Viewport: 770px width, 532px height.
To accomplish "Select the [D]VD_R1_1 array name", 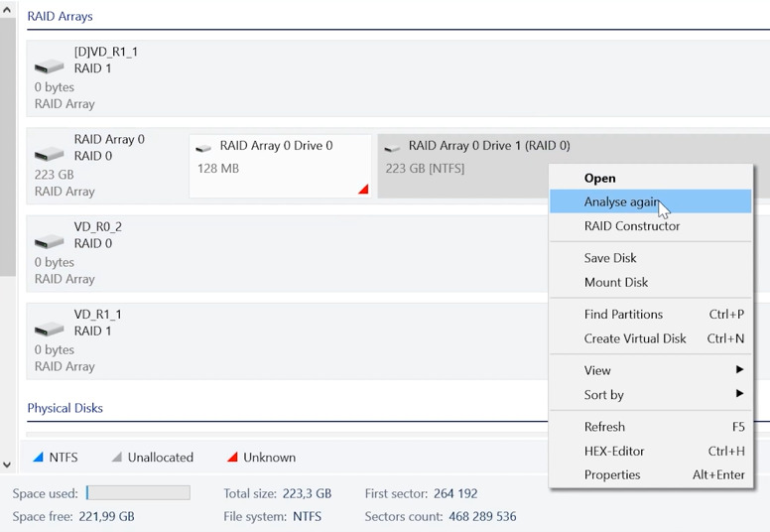I will pyautogui.click(x=106, y=52).
